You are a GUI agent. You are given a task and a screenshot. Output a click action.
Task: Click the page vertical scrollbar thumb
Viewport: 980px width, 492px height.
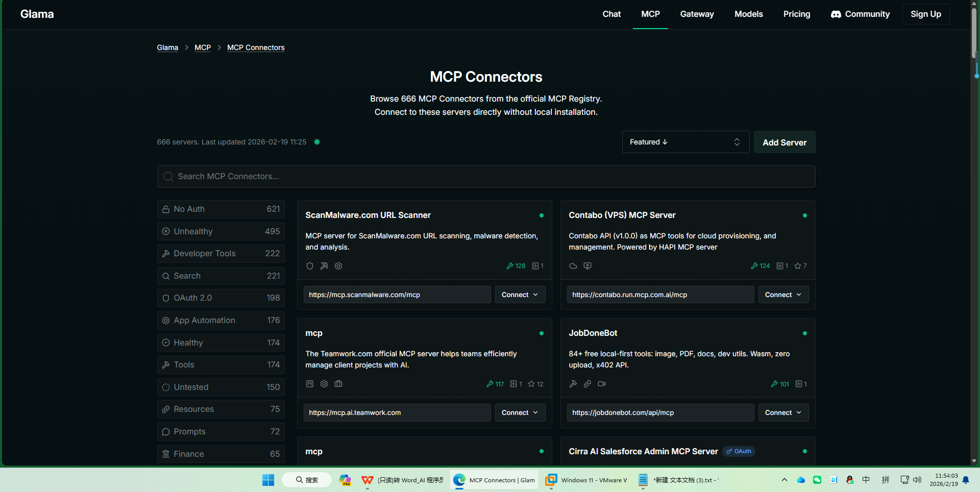(974, 33)
